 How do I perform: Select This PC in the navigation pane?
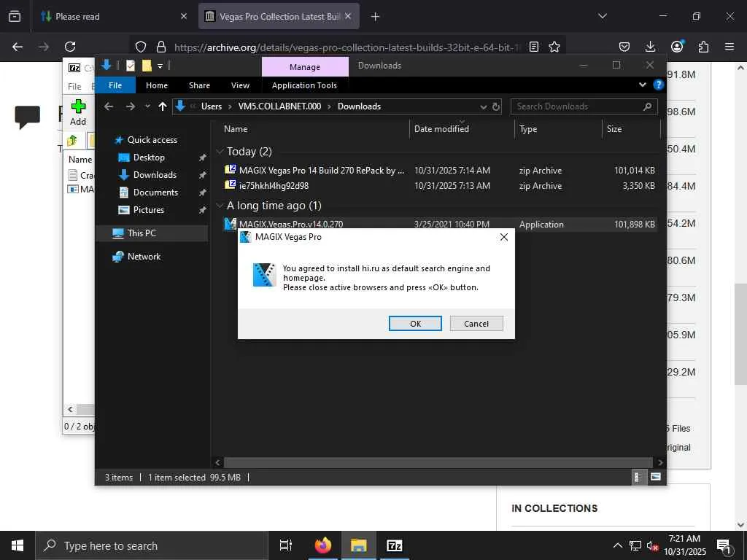click(x=142, y=233)
